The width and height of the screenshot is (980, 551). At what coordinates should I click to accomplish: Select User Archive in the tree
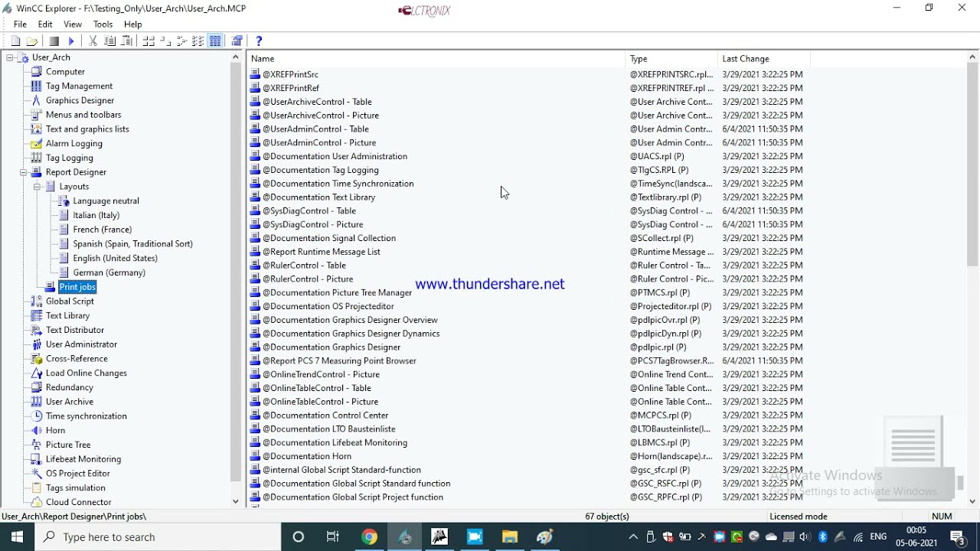[x=70, y=402]
